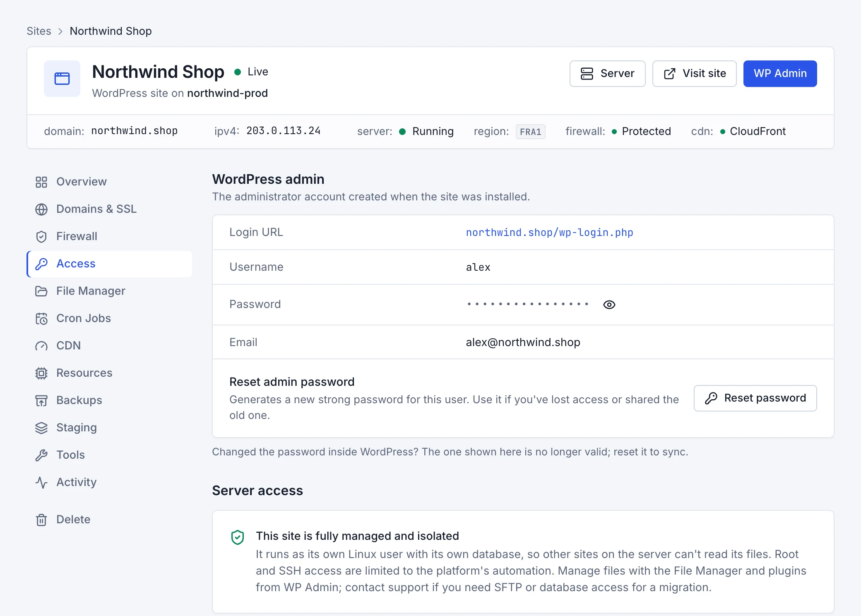Click the Visit site button
This screenshot has width=861, height=616.
694,74
